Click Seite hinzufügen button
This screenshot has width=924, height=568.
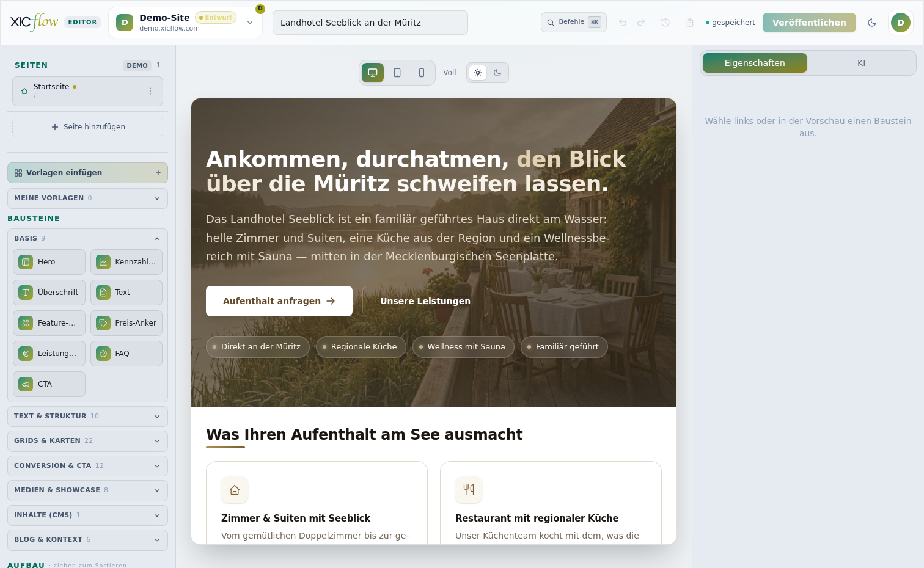pyautogui.click(x=87, y=127)
